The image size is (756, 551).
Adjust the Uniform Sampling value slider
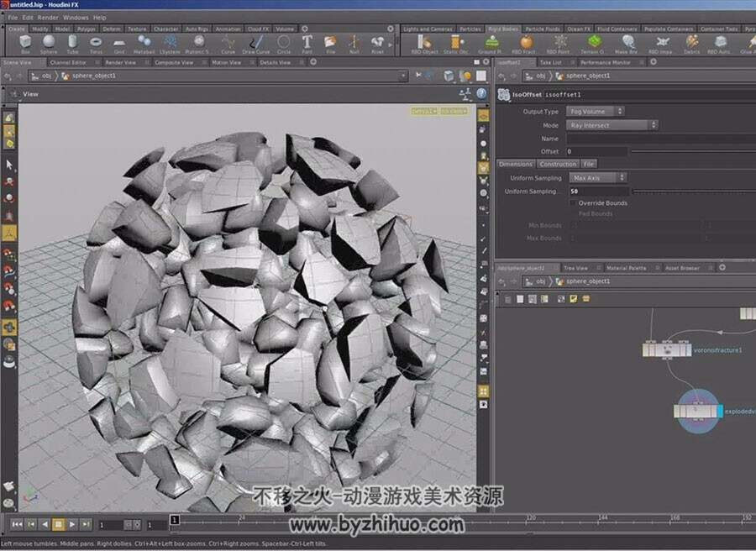tap(693, 192)
